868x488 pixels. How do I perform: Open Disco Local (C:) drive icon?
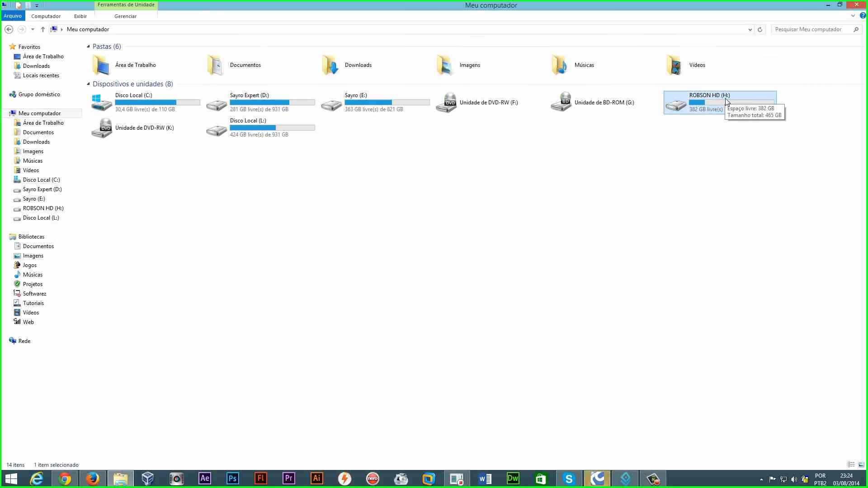(x=102, y=103)
